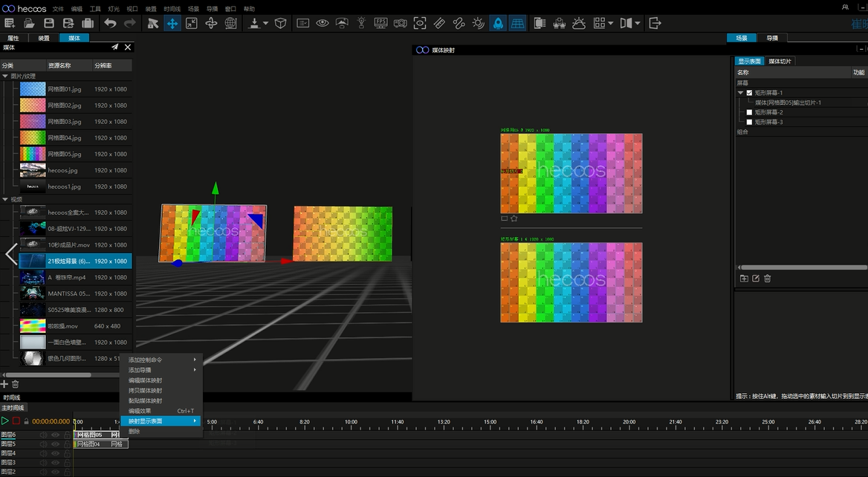
Task: Switch to the 导播 tab
Action: point(772,38)
